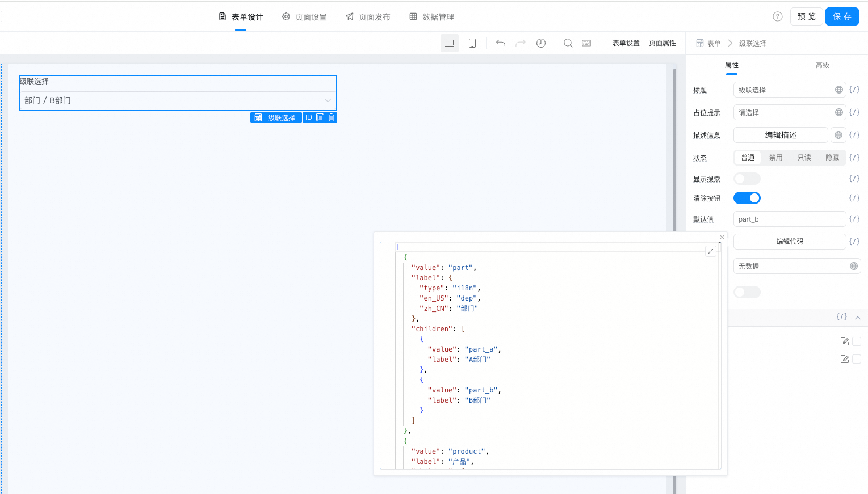Screen dimensions: 868x494
Task: Turn off the 清除按钮 switch
Action: 747,198
